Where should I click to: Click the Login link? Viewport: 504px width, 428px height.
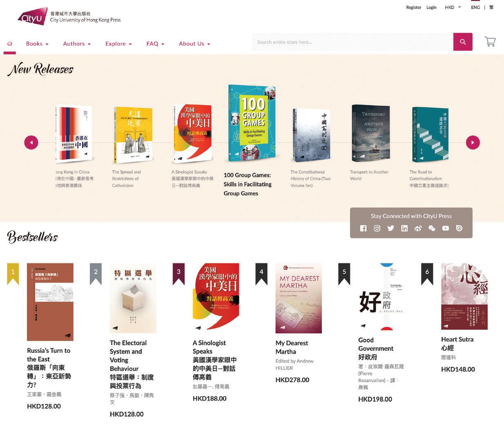[431, 7]
